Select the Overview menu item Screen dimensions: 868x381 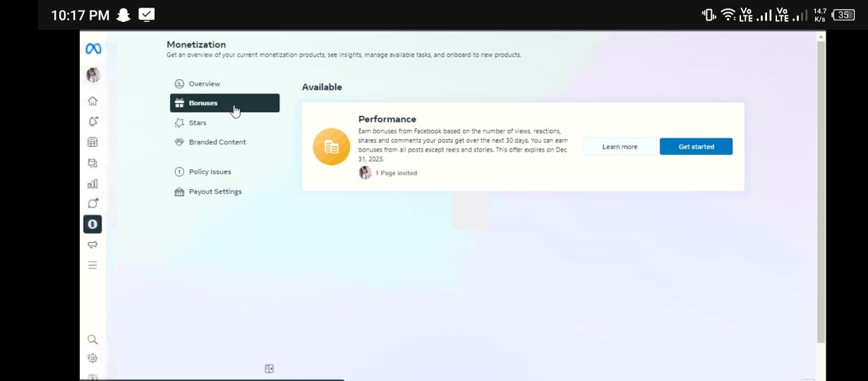point(224,84)
